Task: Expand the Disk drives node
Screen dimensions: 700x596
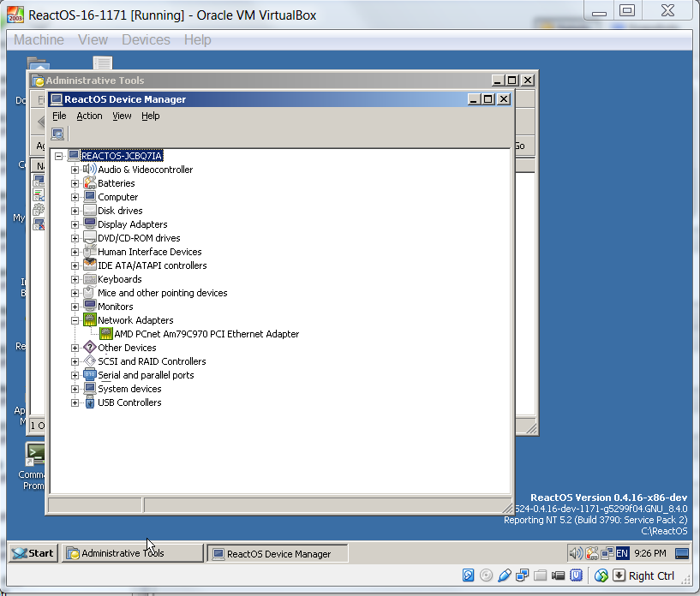Action: pos(75,211)
